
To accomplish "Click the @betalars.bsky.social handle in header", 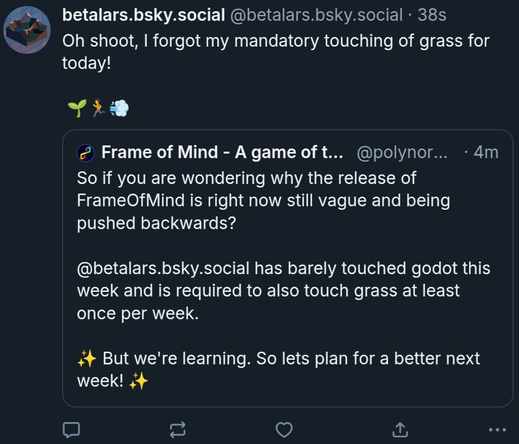I will [316, 15].
